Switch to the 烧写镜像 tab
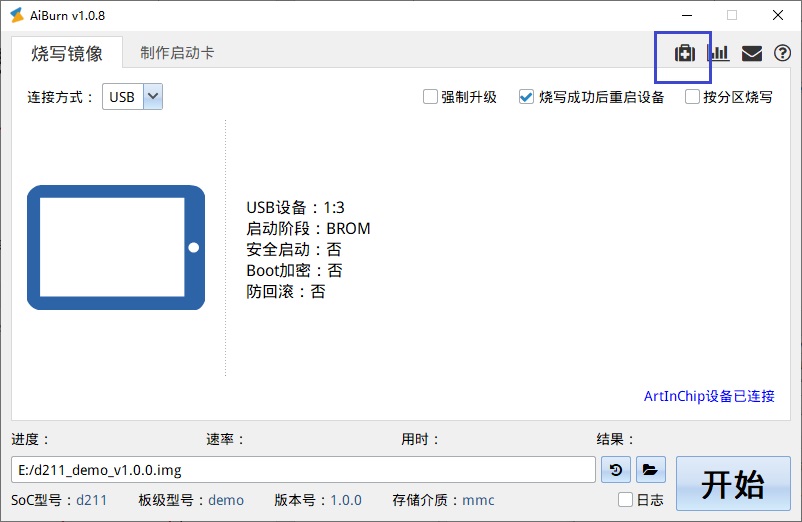Image resolution: width=802 pixels, height=522 pixels. [67, 53]
